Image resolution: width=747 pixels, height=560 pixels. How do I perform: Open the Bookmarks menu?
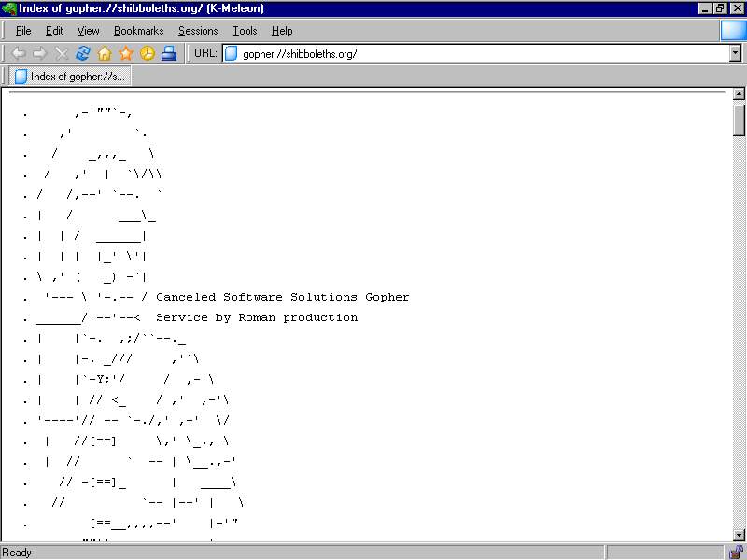point(138,31)
